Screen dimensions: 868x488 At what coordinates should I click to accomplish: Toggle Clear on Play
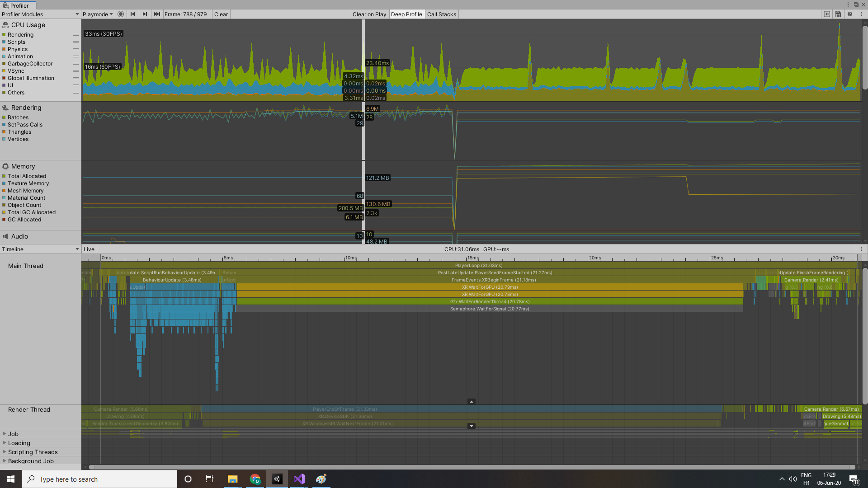[369, 14]
